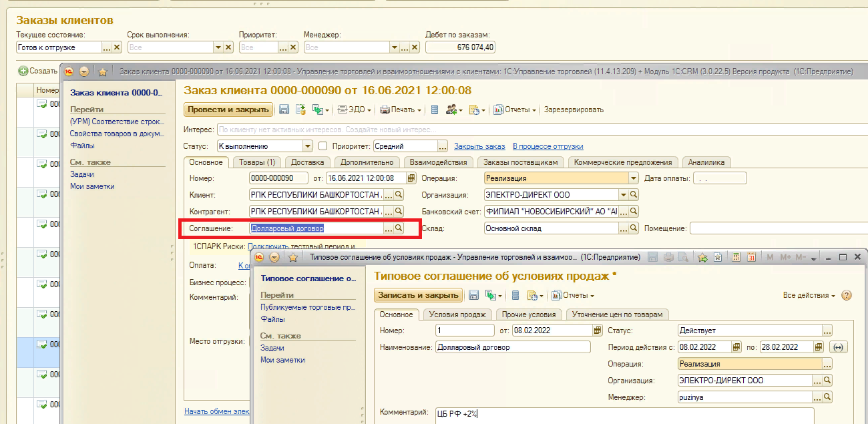Clear the Текущее состояние filter with X
Image resolution: width=868 pixels, height=426 pixels.
tap(117, 47)
